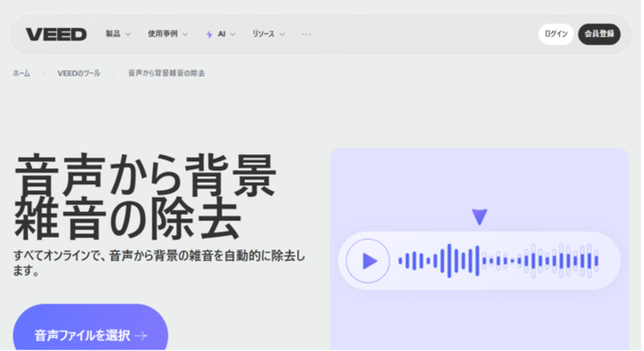Image resolution: width=644 pixels, height=351 pixels.
Task: Open the 製品 menu
Action: coord(113,34)
